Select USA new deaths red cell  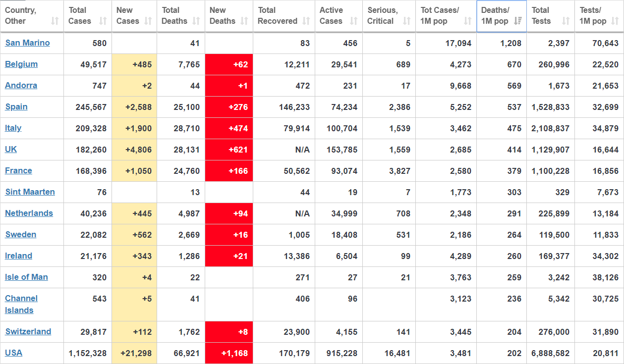(x=228, y=353)
